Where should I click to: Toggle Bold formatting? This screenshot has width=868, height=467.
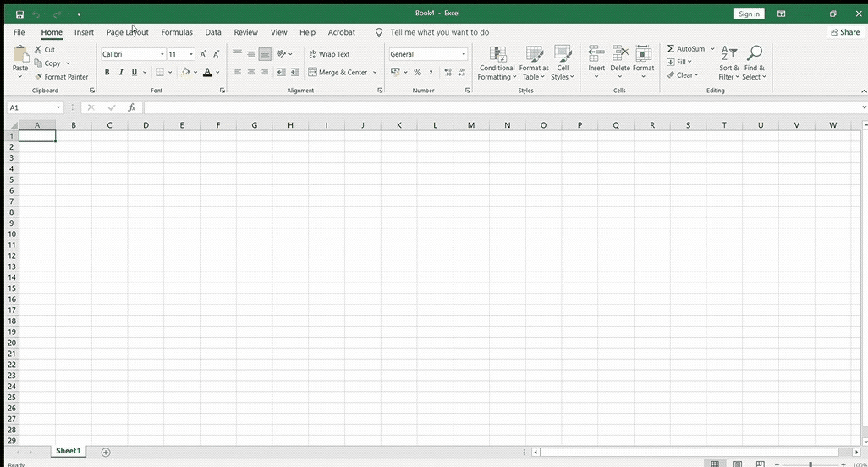pos(107,73)
